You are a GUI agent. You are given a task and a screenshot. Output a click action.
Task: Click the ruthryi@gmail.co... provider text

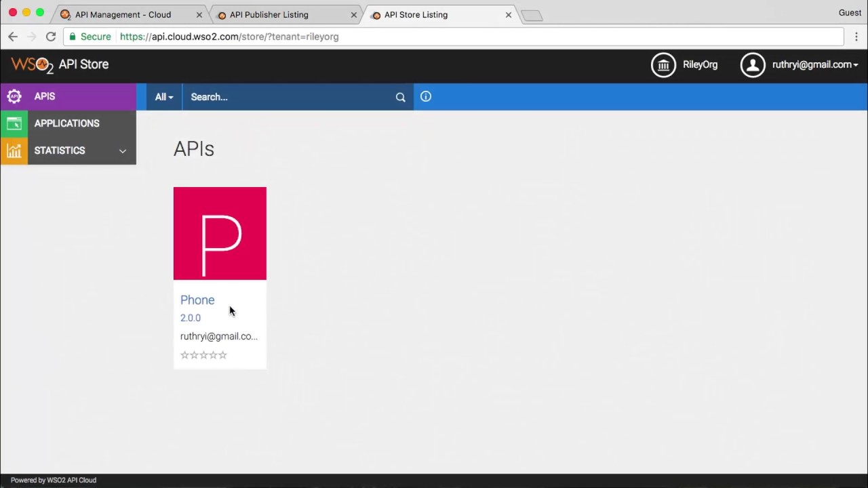pyautogui.click(x=219, y=336)
